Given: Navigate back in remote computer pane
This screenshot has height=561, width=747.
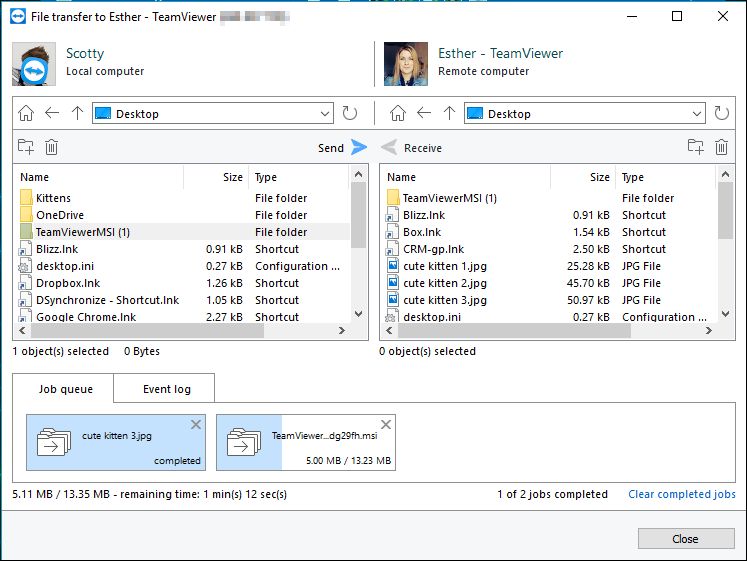Looking at the screenshot, I should click(x=424, y=113).
